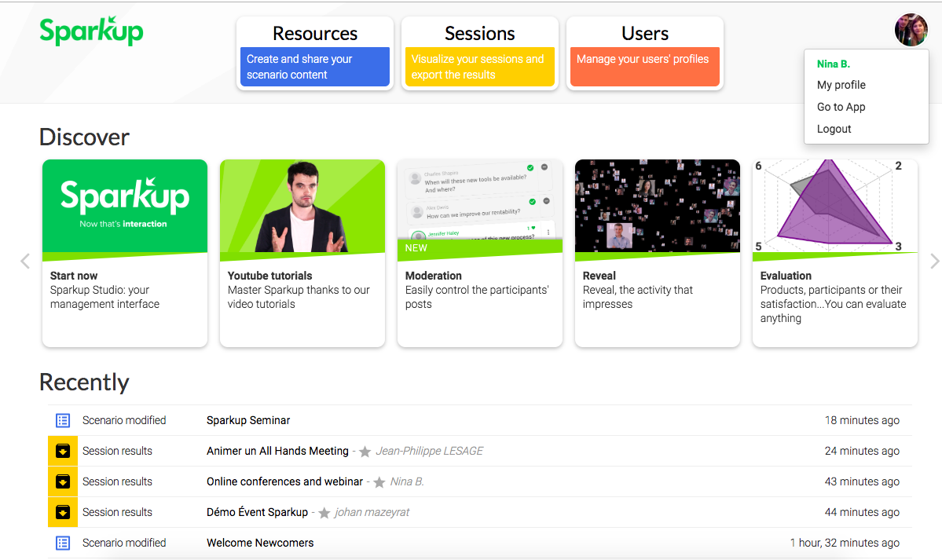Click the '43 minutes ago' timestamp

click(x=862, y=482)
